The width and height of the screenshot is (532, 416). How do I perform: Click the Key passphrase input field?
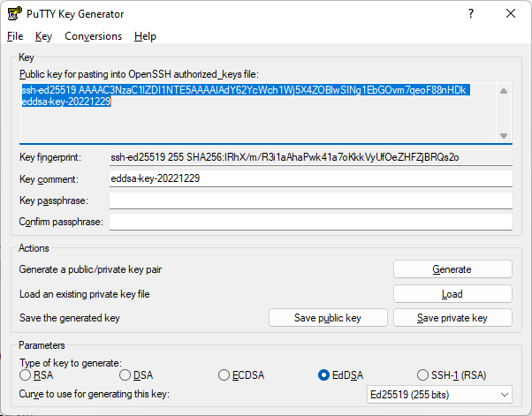(x=310, y=200)
